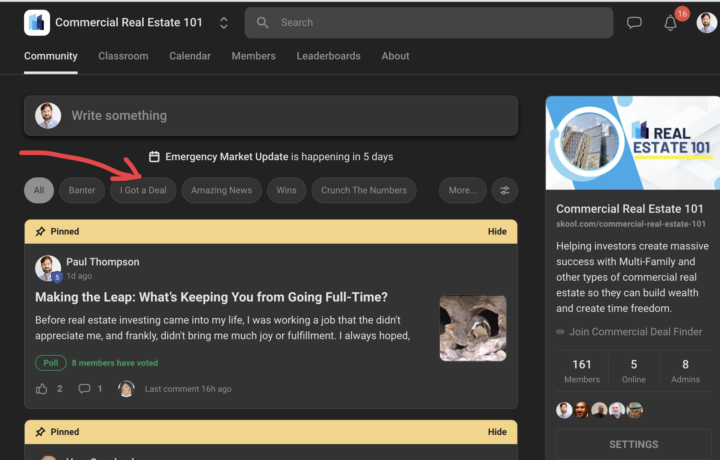Image resolution: width=720 pixels, height=460 pixels.
Task: Filter posts by I Got a Deal
Action: click(143, 190)
